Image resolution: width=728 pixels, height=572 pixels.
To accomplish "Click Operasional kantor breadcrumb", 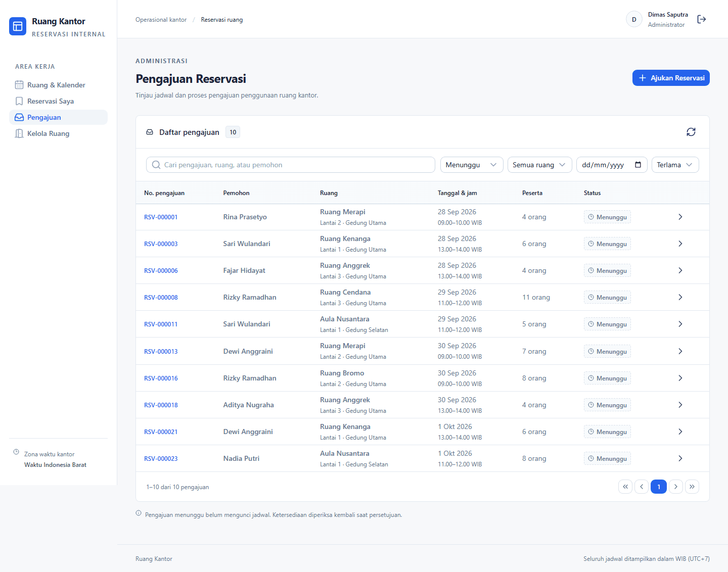I will [161, 20].
